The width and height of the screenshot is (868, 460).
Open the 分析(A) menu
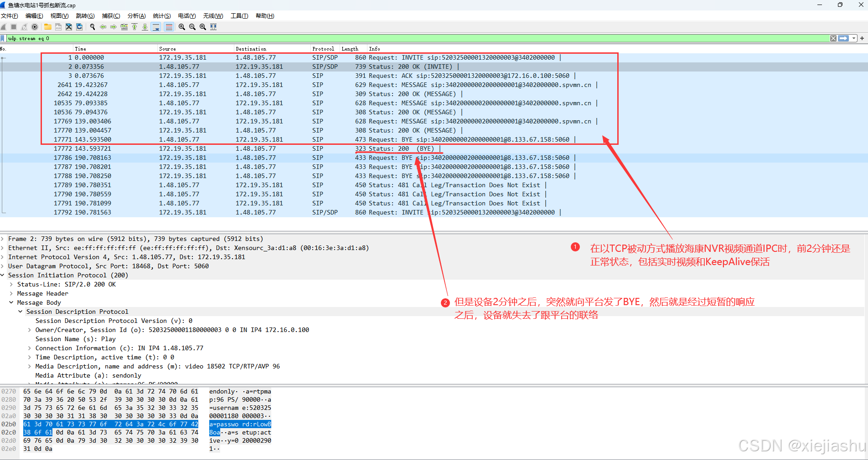136,16
